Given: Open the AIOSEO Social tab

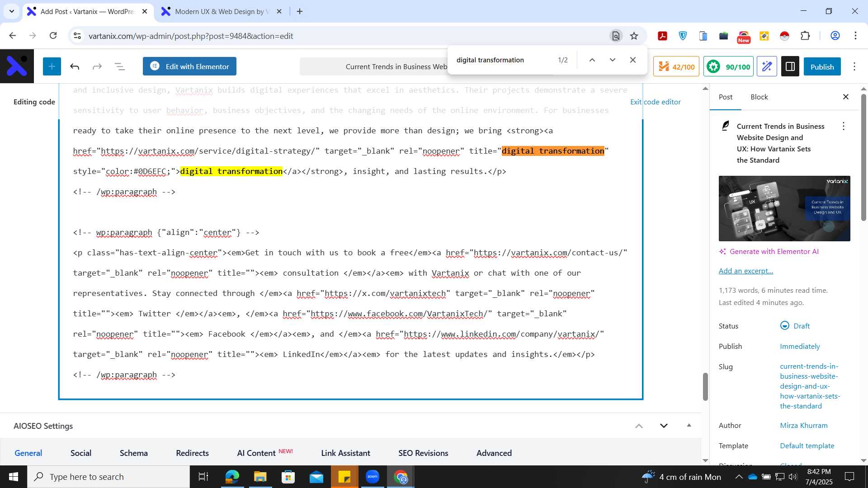Looking at the screenshot, I should coord(81,453).
